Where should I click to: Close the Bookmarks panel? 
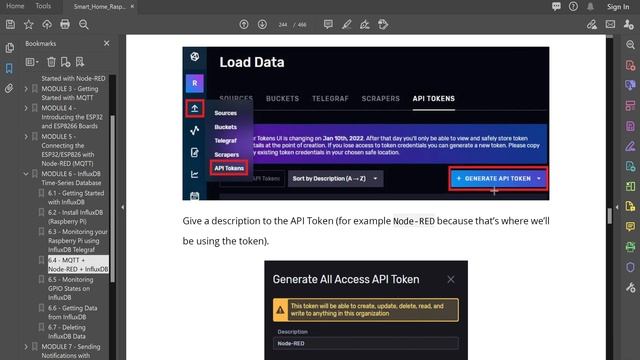click(x=107, y=43)
